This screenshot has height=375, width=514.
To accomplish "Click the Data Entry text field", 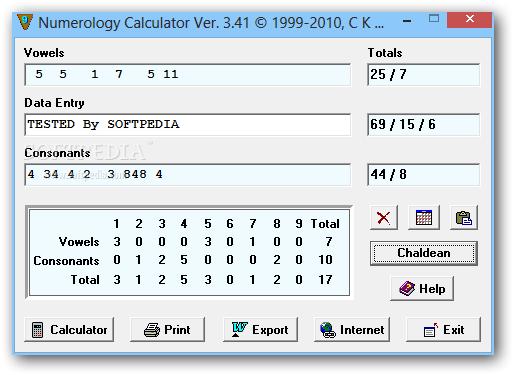I will pyautogui.click(x=188, y=125).
